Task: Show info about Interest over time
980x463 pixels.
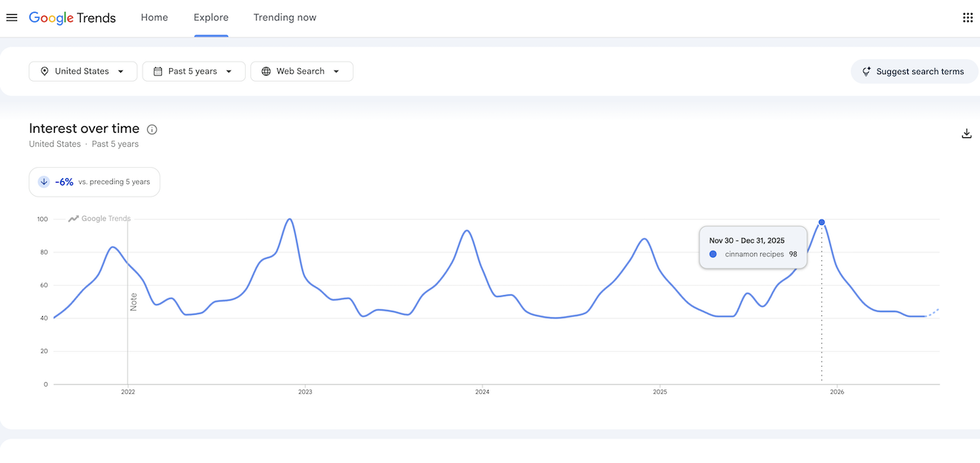Action: (x=152, y=129)
